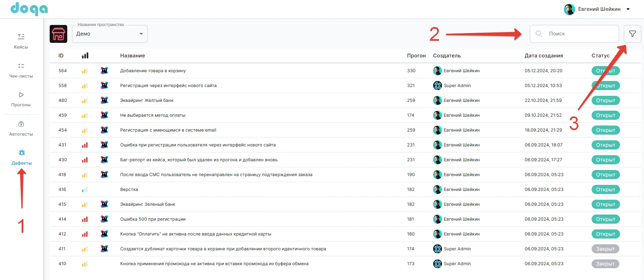Viewport: 644px width, 280px height.
Task: Expand the Название пространства dropdown
Action: coord(141,34)
